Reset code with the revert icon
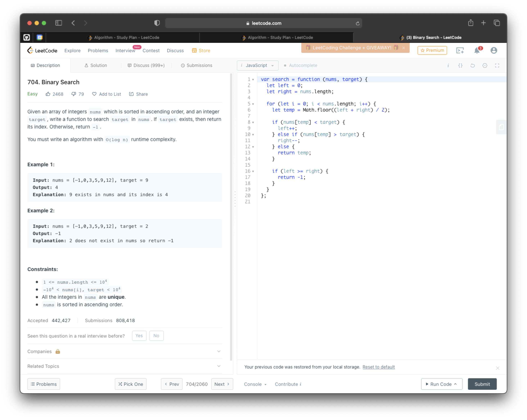The width and height of the screenshot is (527, 420). click(472, 66)
